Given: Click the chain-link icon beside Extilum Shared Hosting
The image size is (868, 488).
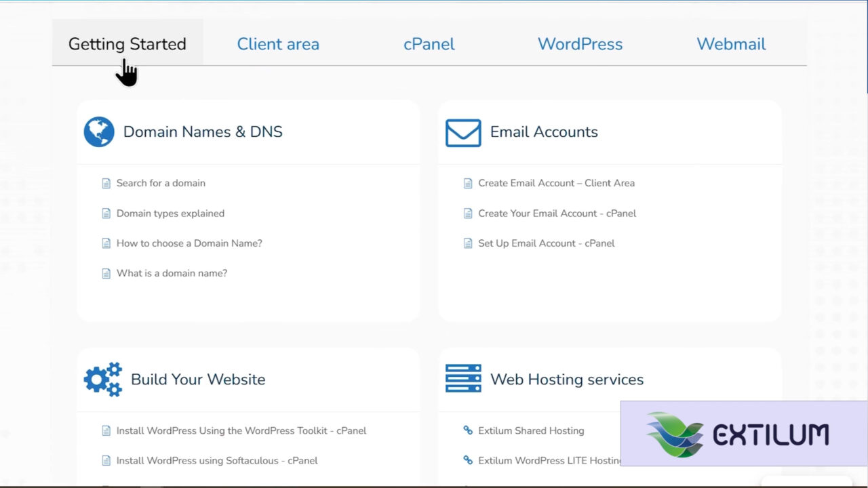Looking at the screenshot, I should [468, 430].
